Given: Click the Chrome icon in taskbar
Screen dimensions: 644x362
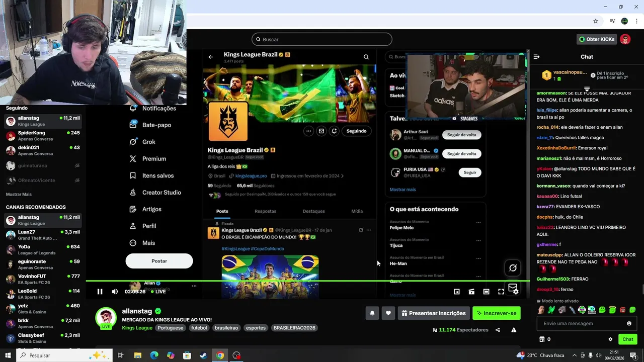Looking at the screenshot, I should [x=220, y=355].
